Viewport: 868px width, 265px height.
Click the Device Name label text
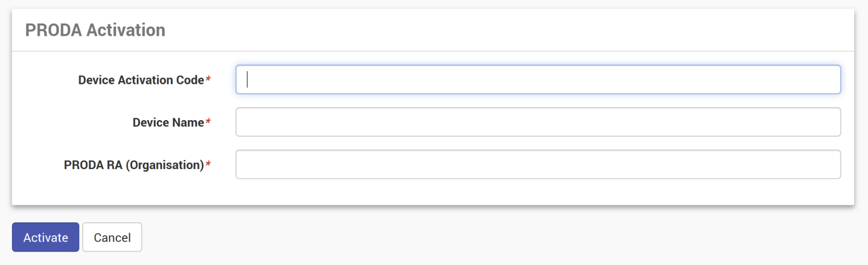[168, 122]
